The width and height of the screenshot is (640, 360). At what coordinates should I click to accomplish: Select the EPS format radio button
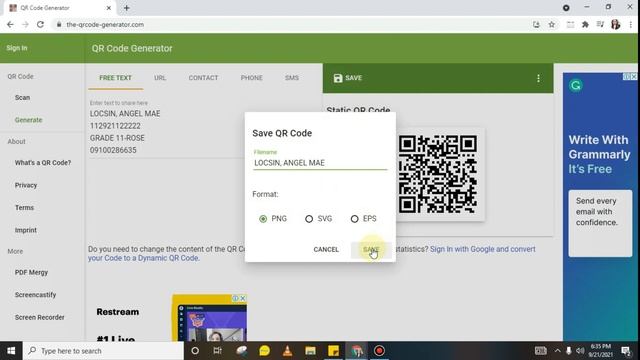click(x=354, y=219)
